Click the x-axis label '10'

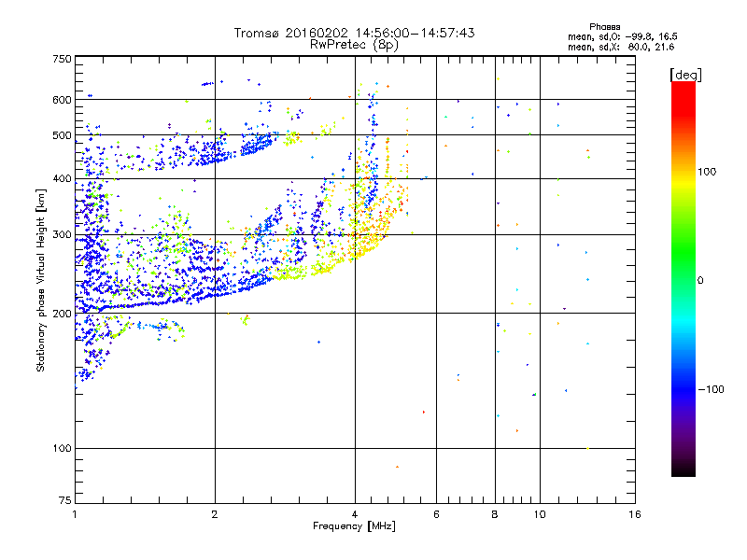(x=540, y=514)
